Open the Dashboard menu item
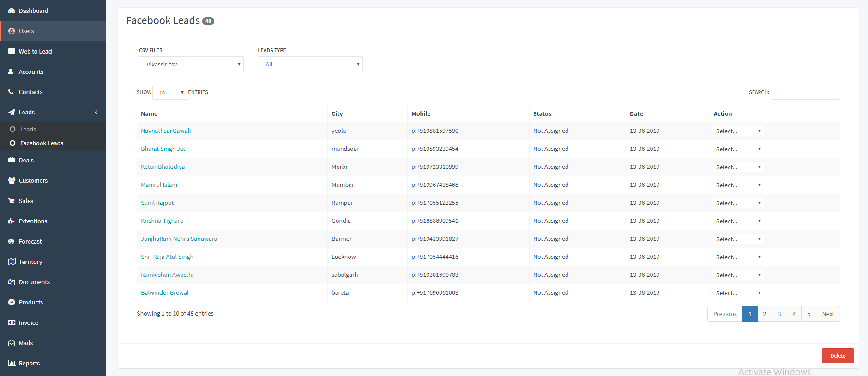868x376 pixels. pyautogui.click(x=53, y=11)
